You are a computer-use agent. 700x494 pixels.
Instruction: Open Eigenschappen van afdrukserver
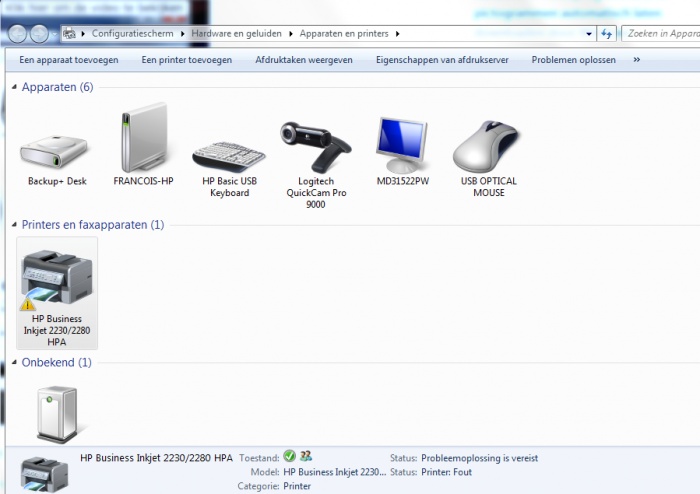(x=442, y=60)
